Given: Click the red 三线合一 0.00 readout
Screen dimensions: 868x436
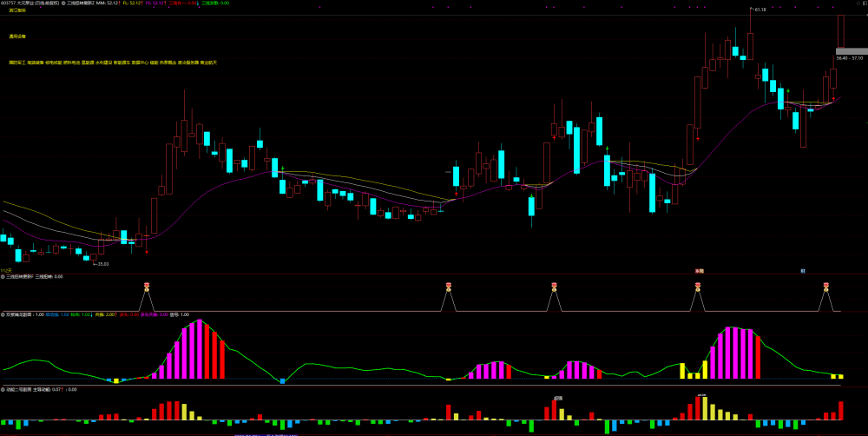Looking at the screenshot, I should pyautogui.click(x=182, y=3).
